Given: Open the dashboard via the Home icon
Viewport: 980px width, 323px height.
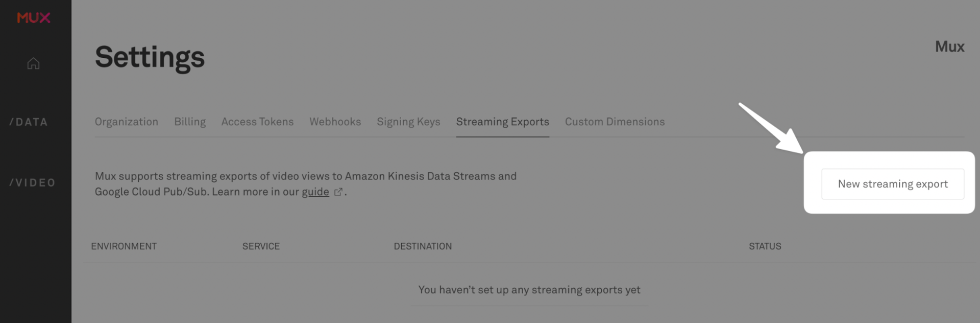Looking at the screenshot, I should click(33, 63).
